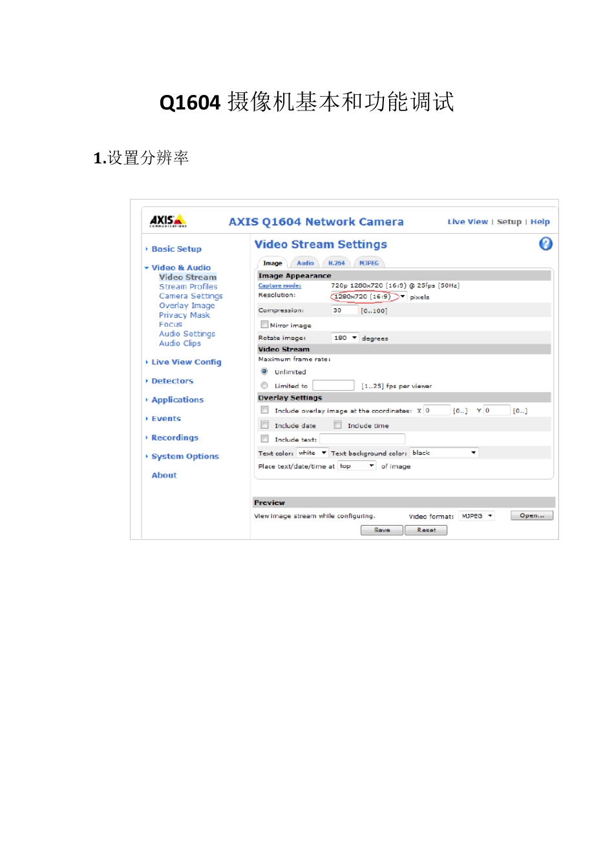Open the Video format MJPEG dropdown
Screen dimensions: 614x868
click(x=476, y=516)
